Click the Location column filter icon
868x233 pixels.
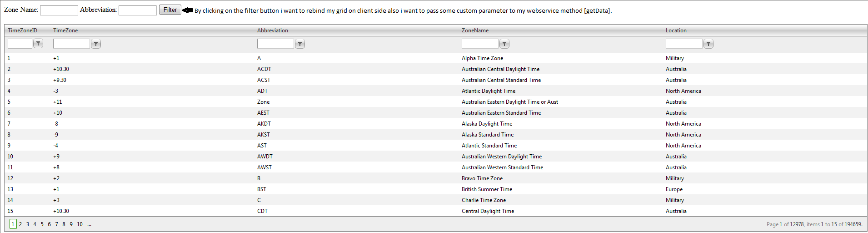708,44
